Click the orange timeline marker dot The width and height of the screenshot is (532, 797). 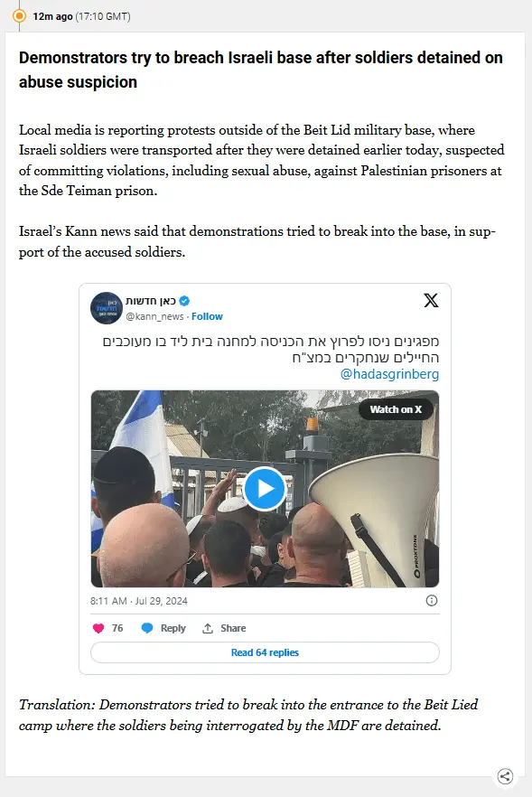pos(19,15)
